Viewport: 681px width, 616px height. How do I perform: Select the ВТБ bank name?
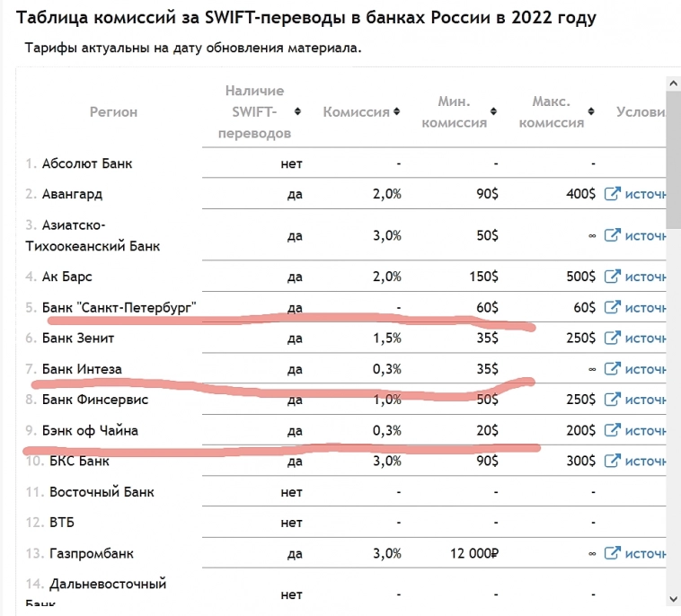[x=62, y=523]
